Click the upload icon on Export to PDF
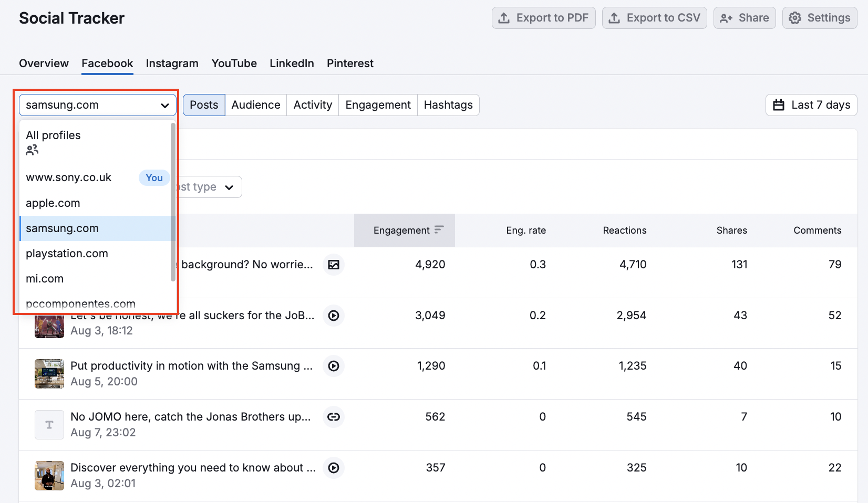The image size is (868, 503). [504, 17]
